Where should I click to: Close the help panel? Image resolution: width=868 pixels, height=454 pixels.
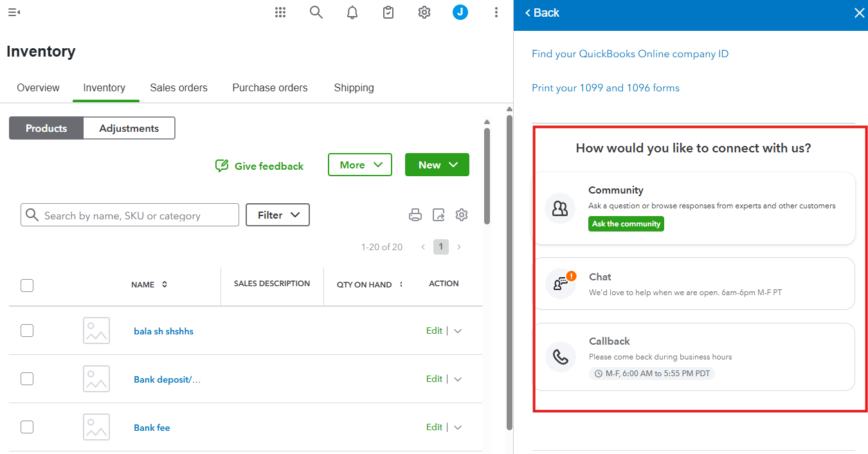point(859,13)
